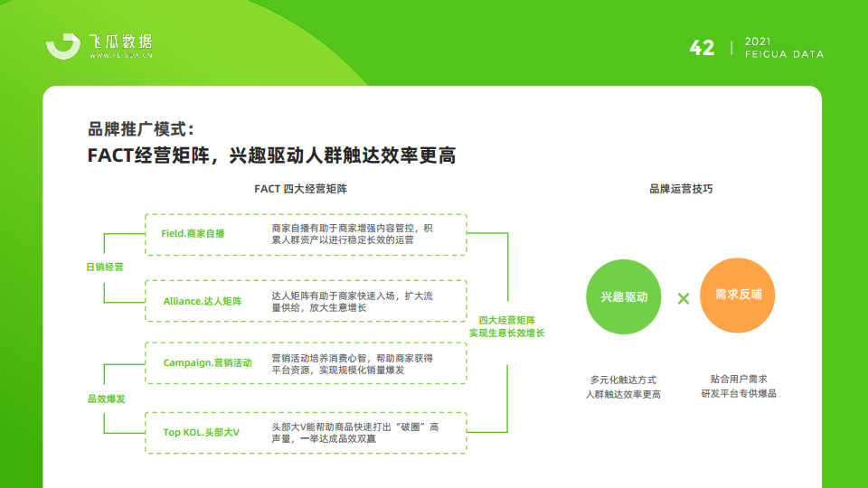The image size is (868, 488).
Task: Click the 日销经营 group label
Action: click(105, 267)
